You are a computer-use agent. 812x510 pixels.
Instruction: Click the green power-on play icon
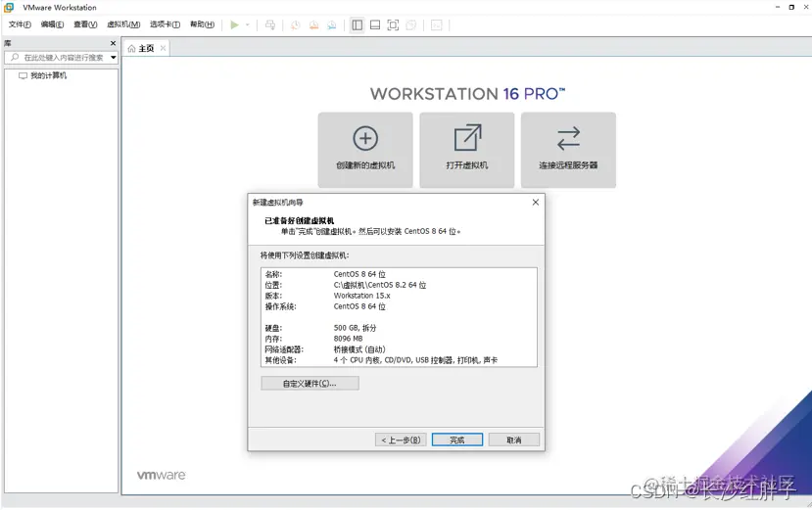coord(235,24)
